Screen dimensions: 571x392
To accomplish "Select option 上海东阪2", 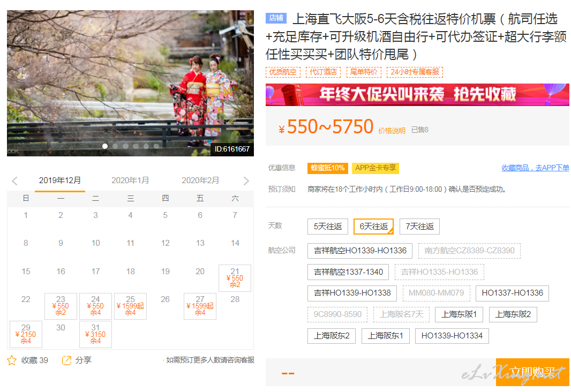I will (x=513, y=314).
